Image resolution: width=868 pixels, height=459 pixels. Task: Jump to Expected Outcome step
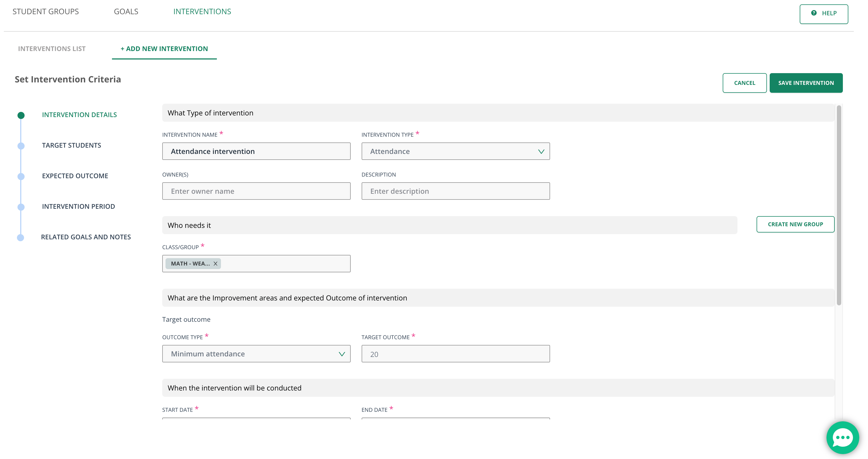(75, 176)
